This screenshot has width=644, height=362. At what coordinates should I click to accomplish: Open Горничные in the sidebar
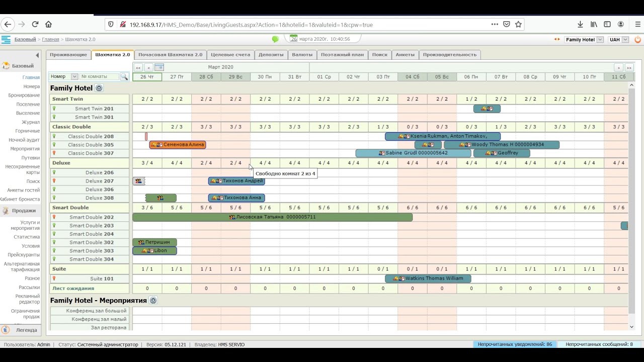(28, 131)
